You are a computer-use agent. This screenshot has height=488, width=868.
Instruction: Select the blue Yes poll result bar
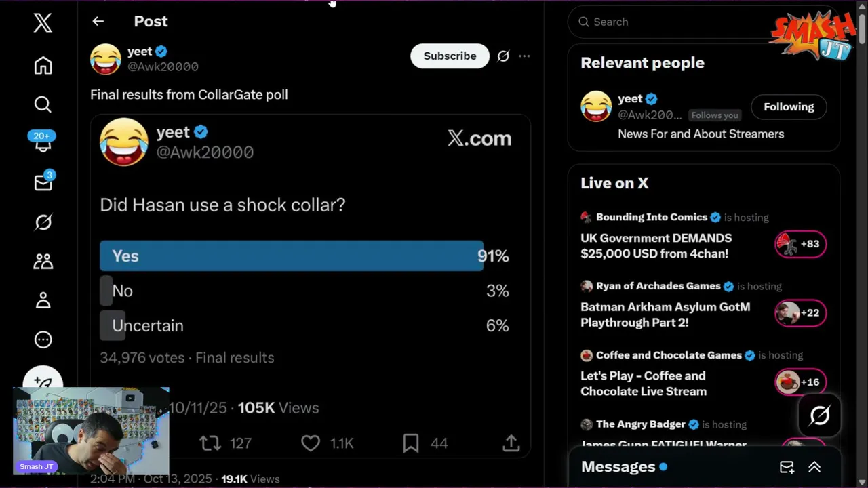[292, 256]
